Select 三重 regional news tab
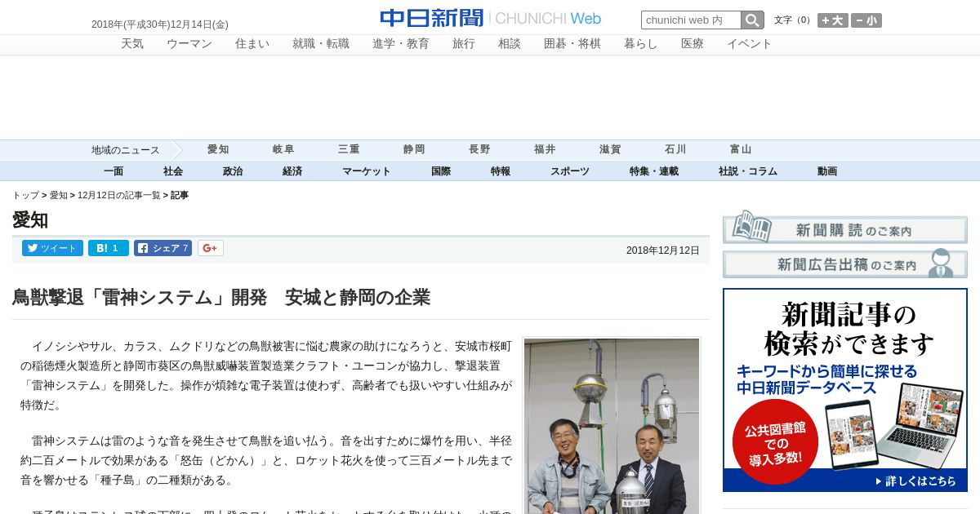 point(349,149)
